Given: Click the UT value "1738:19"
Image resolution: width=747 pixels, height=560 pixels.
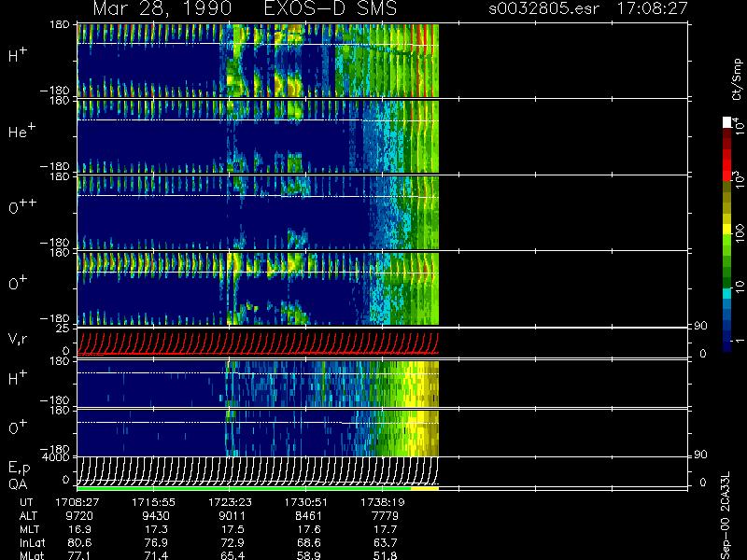Looking at the screenshot, I should 382,502.
